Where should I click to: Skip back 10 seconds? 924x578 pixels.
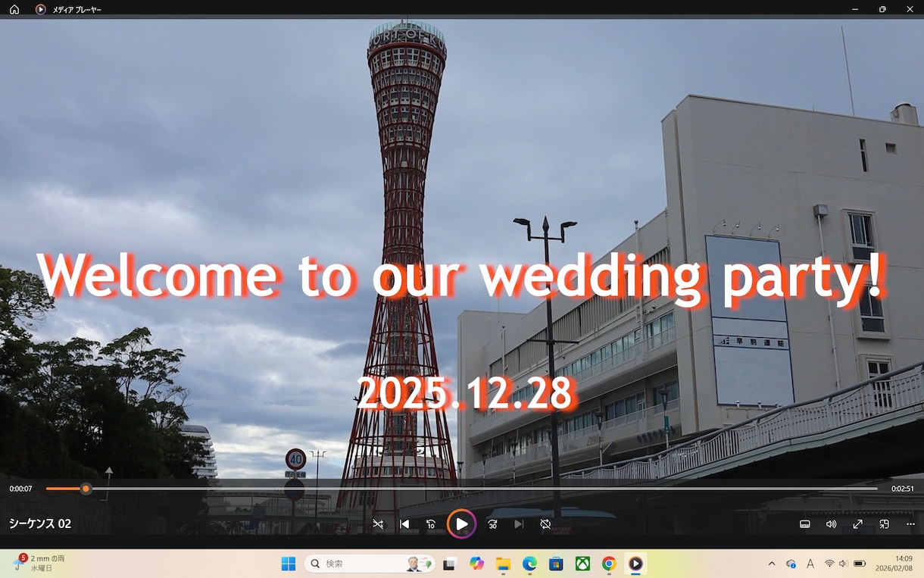(x=431, y=524)
